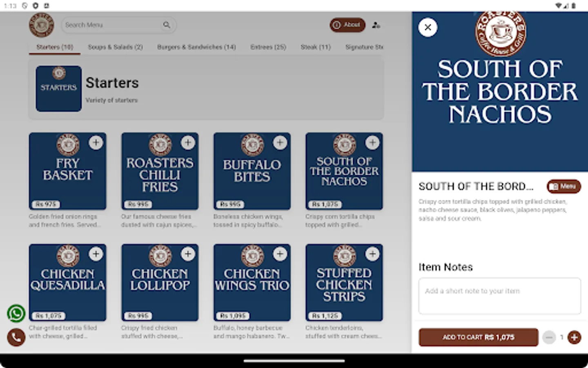Click the search magnifier icon
The height and width of the screenshot is (368, 588).
(167, 25)
